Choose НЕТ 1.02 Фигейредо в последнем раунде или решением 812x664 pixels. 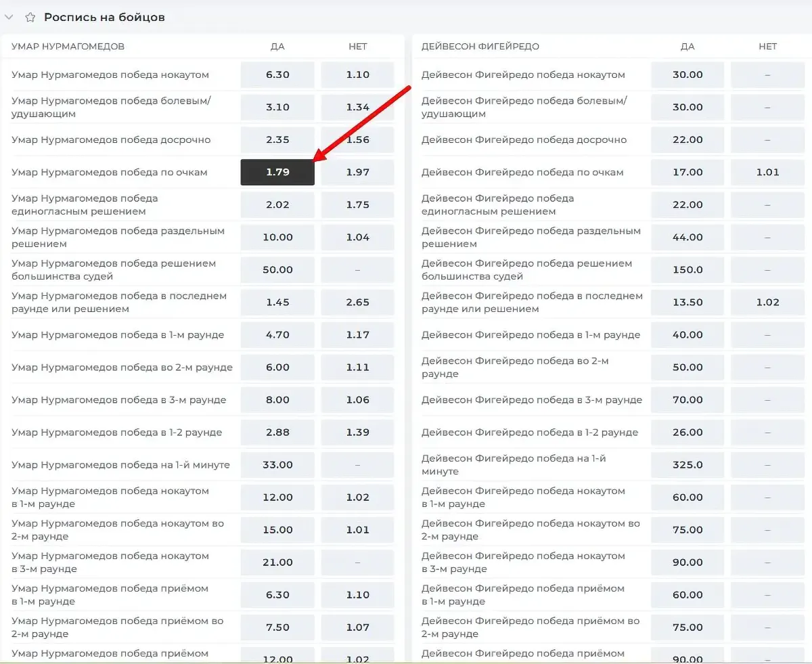click(767, 302)
